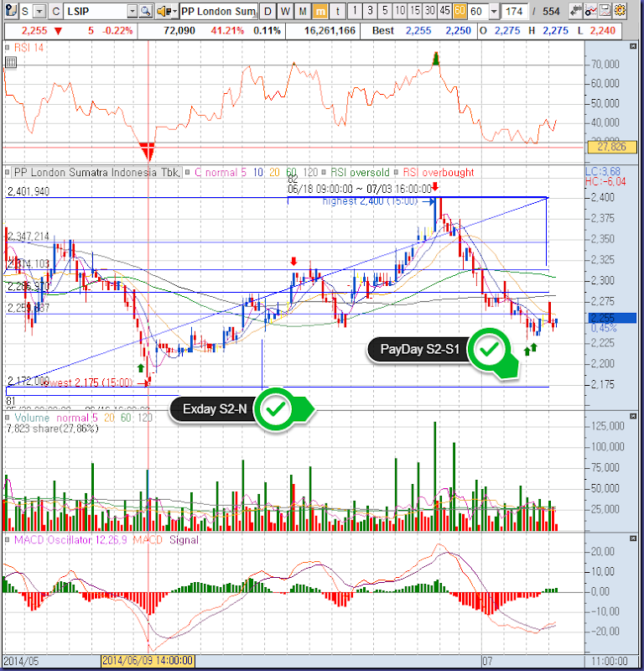644x671 pixels.
Task: Open the magnifier symbol search
Action: [x=146, y=12]
